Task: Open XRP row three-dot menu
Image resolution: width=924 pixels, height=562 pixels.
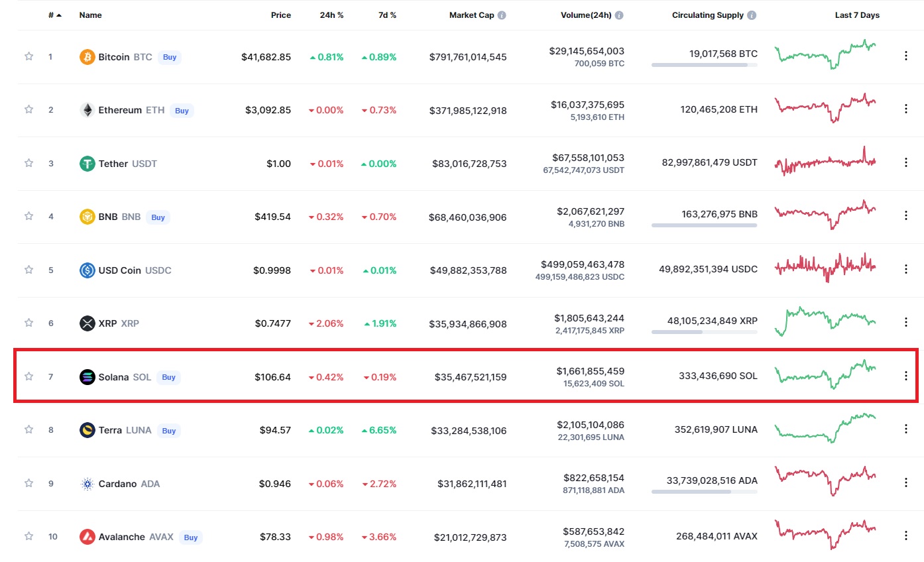Action: point(906,322)
